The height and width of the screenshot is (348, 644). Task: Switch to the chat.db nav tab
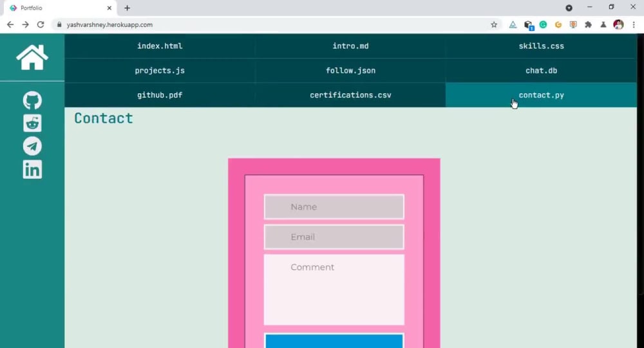coord(542,71)
